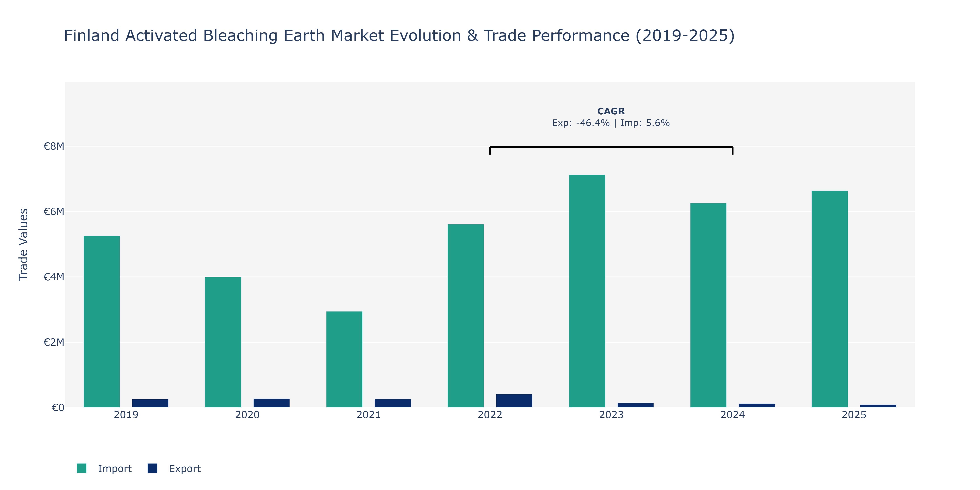Select the 2021 Export bar
The width and height of the screenshot is (980, 490).
point(393,403)
